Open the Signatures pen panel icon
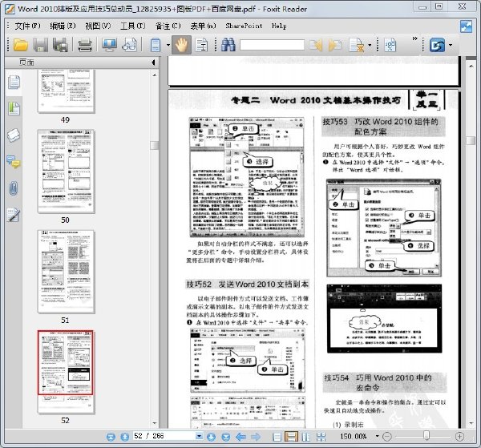The image size is (481, 448). click(x=14, y=215)
